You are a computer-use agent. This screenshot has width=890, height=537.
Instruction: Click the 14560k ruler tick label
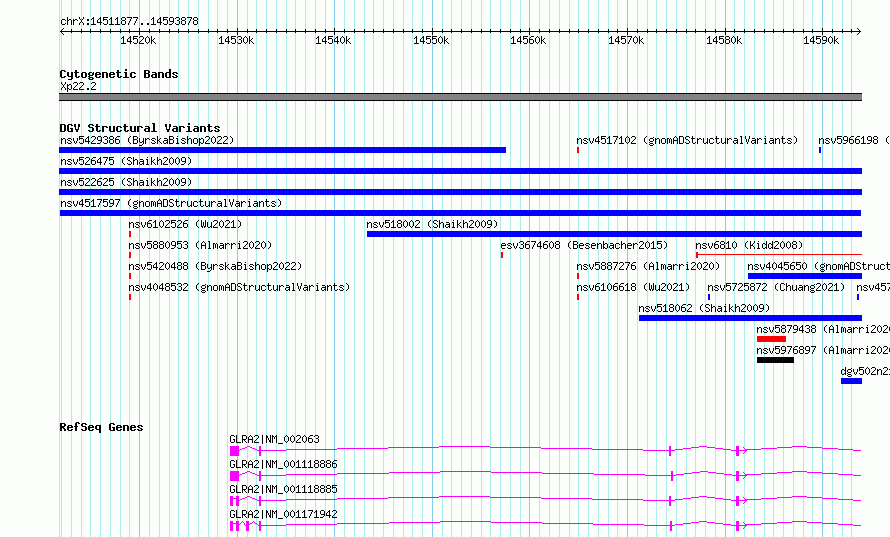click(x=528, y=40)
